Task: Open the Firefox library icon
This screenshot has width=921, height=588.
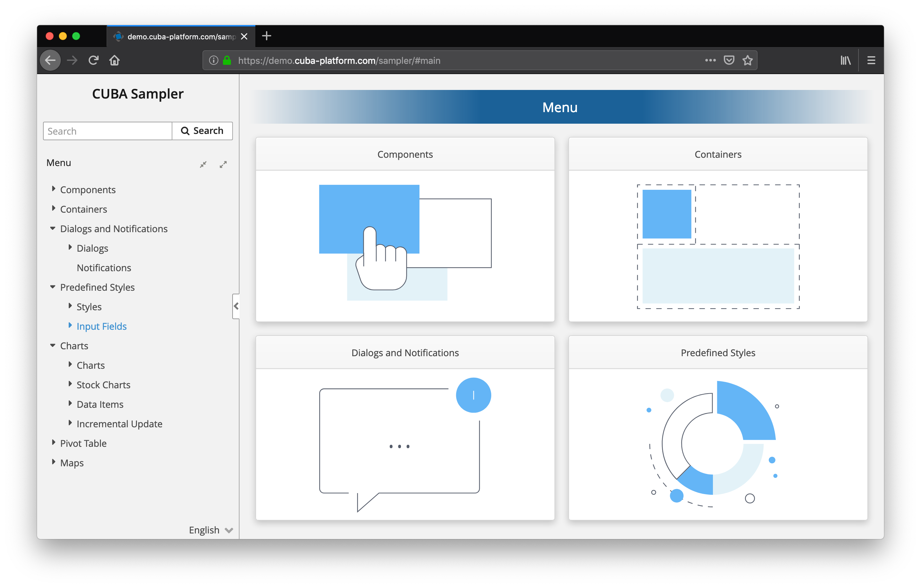Action: pyautogui.click(x=845, y=61)
